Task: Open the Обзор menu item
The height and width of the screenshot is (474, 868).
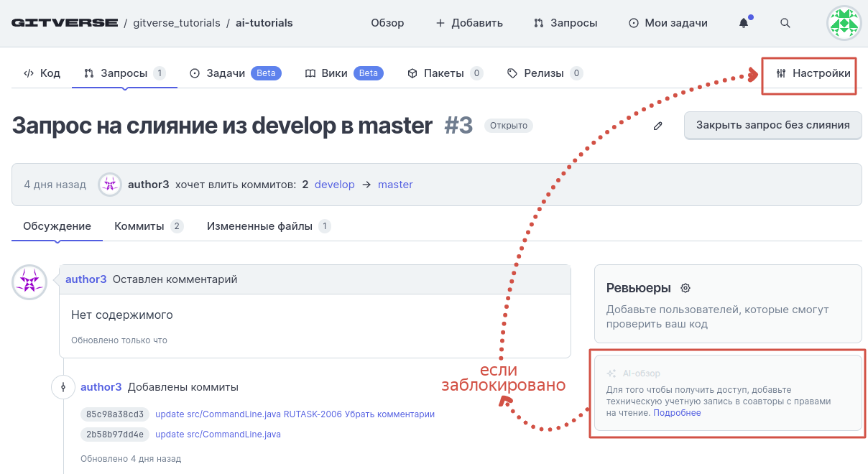Action: pyautogui.click(x=387, y=23)
